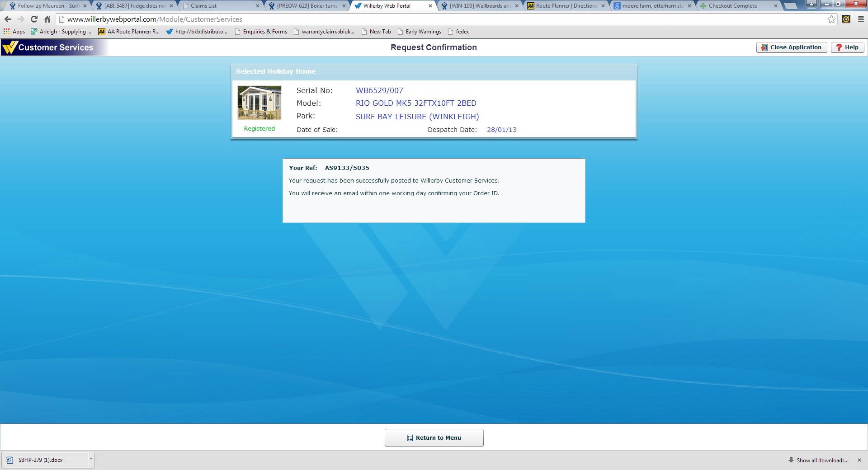Bookmark this page with the star icon
This screenshot has width=868, height=470.
coord(831,19)
